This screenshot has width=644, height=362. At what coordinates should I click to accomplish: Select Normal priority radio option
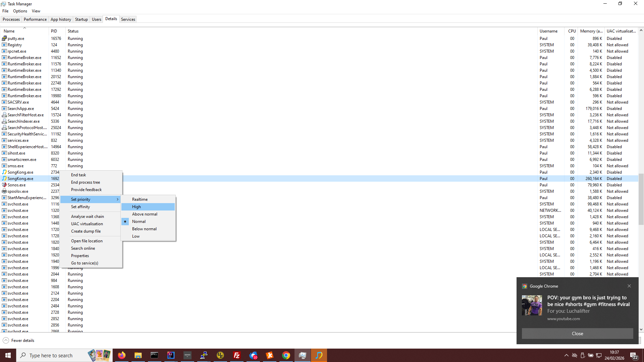[139, 222]
